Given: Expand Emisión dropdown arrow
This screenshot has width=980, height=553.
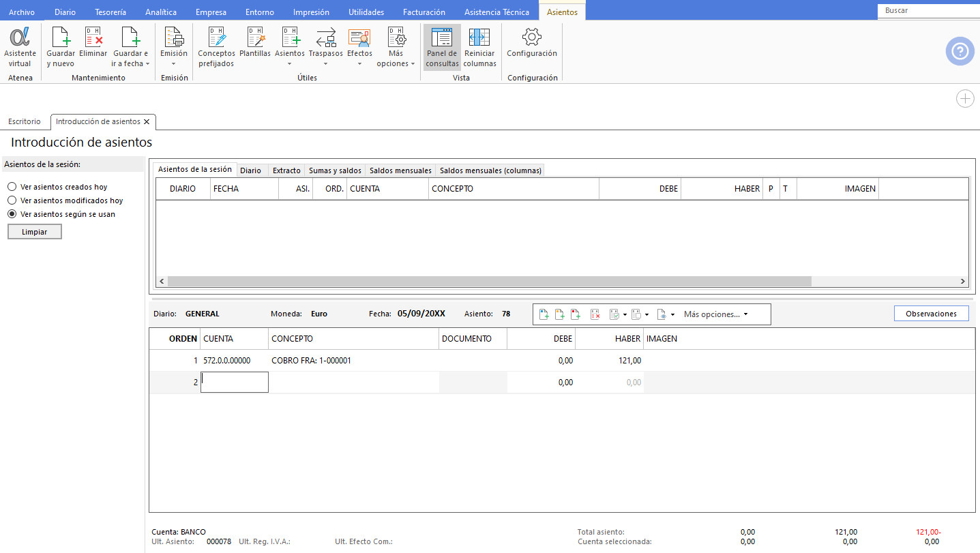Looking at the screenshot, I should (174, 64).
